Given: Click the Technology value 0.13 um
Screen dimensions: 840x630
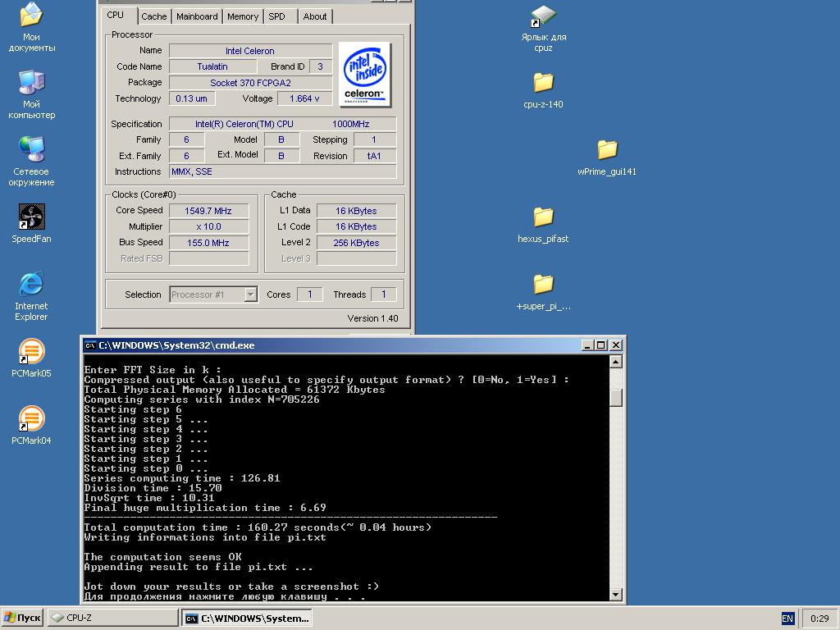Looking at the screenshot, I should pyautogui.click(x=192, y=98).
